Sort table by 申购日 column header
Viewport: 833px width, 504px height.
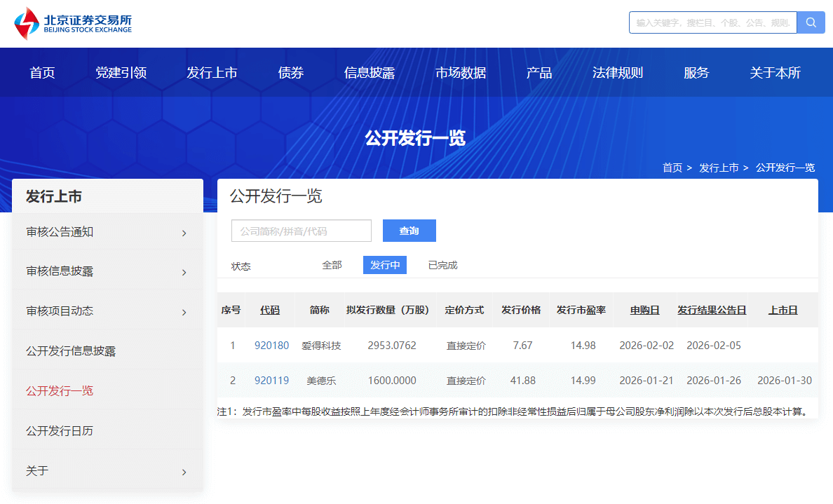644,310
